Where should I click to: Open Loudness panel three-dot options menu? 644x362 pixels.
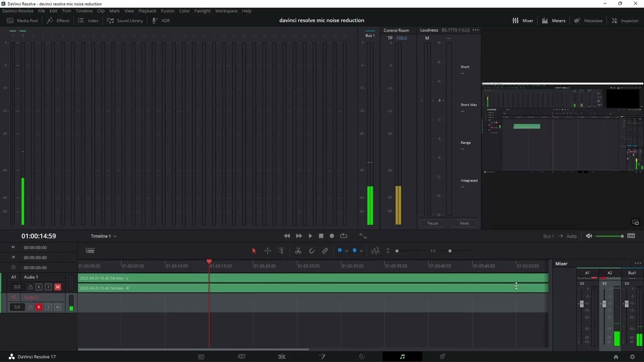tap(475, 30)
